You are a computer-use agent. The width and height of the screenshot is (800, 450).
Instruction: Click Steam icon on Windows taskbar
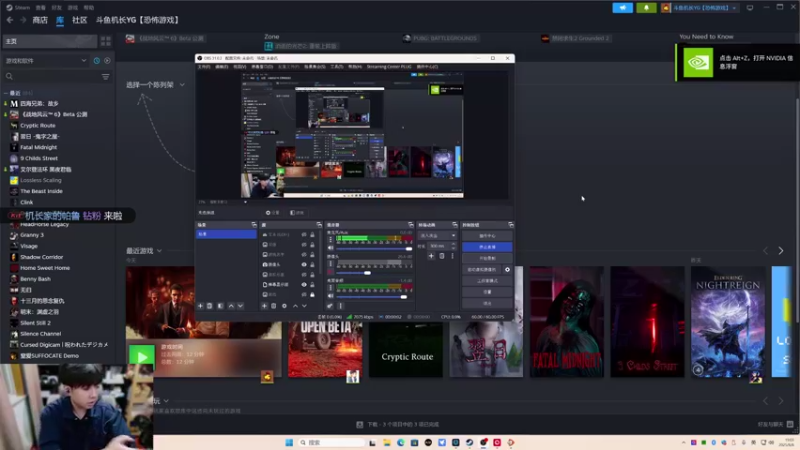pos(469,442)
